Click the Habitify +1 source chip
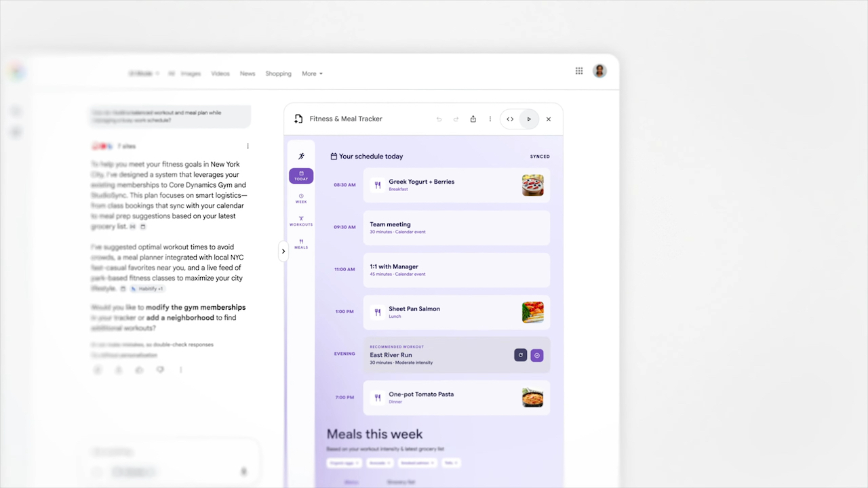The image size is (868, 488). 147,289
